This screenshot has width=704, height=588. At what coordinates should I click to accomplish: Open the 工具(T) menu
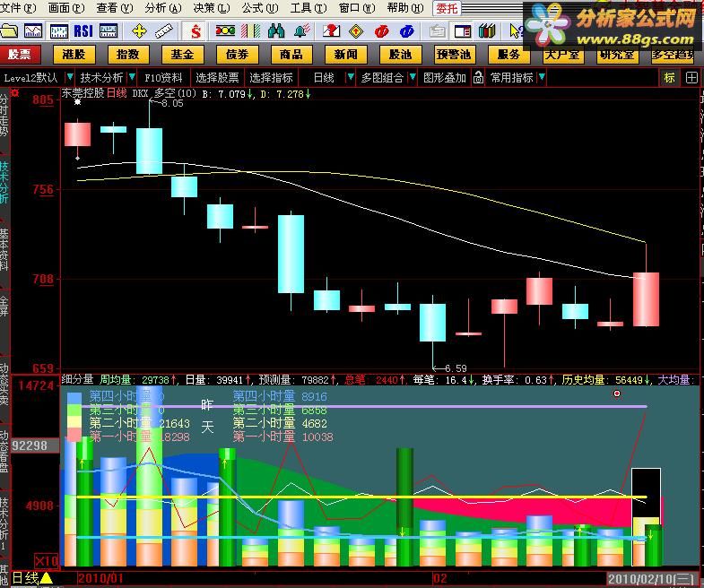tap(309, 8)
